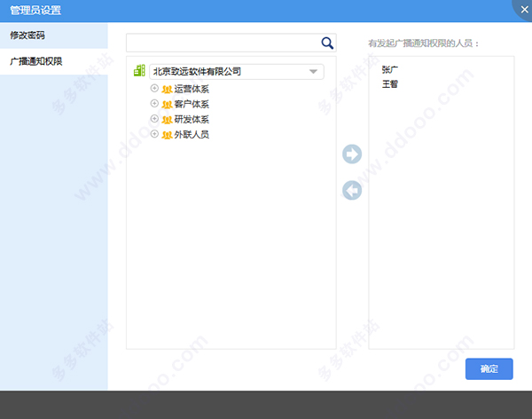The height and width of the screenshot is (419, 532).
Task: Select the 外联人员 department label
Action: [x=192, y=135]
